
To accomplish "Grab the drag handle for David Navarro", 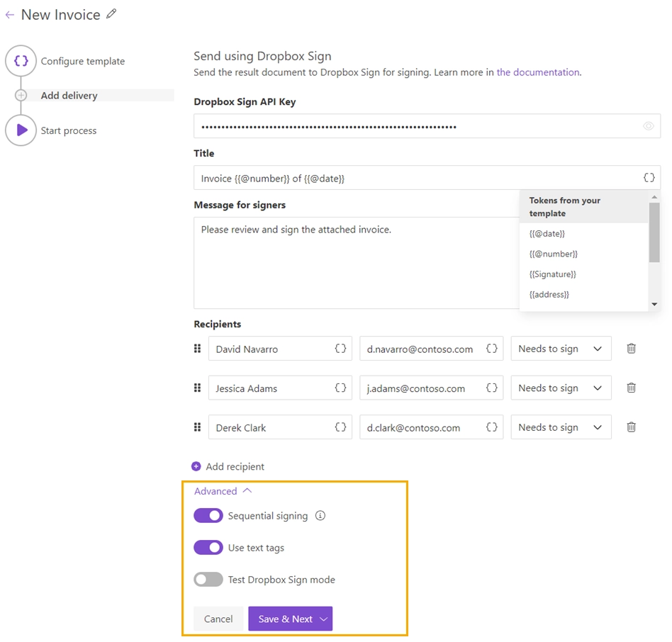I will click(x=197, y=349).
